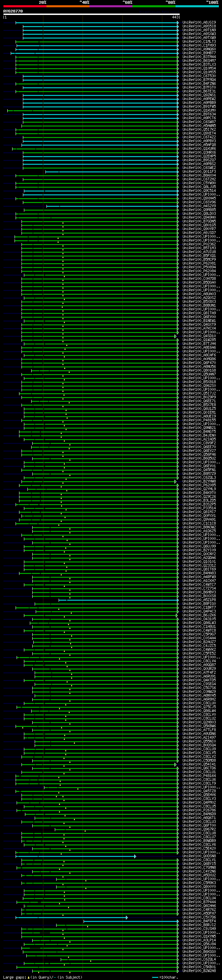This screenshot has height=980, width=222.
Task: Open UniRef100_P26786 hit
Action: (199, 810)
